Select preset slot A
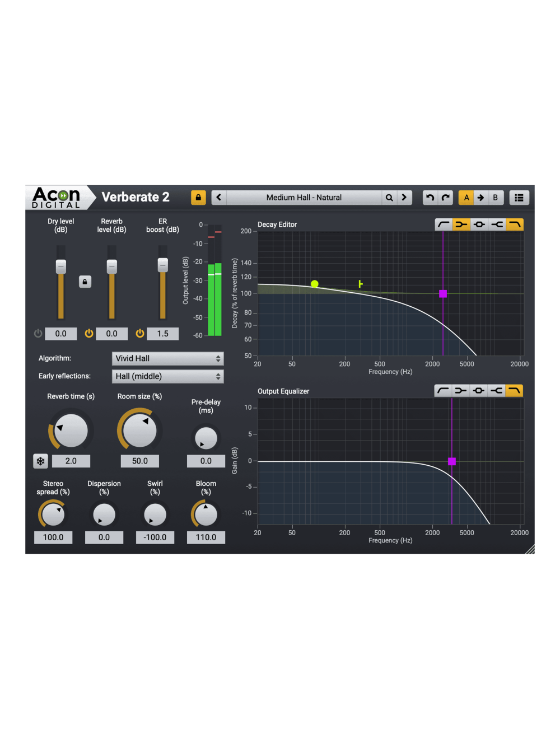560x739 pixels. point(466,197)
